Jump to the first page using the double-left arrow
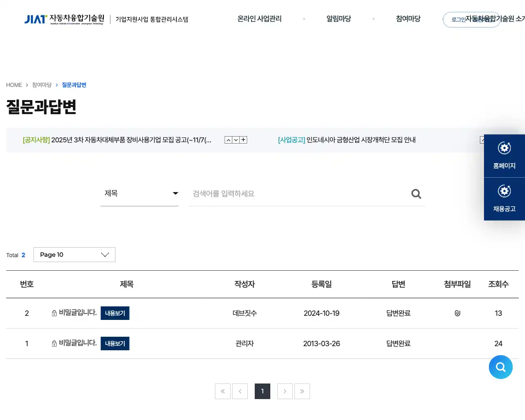The width and height of the screenshot is (525, 420). pos(223,391)
